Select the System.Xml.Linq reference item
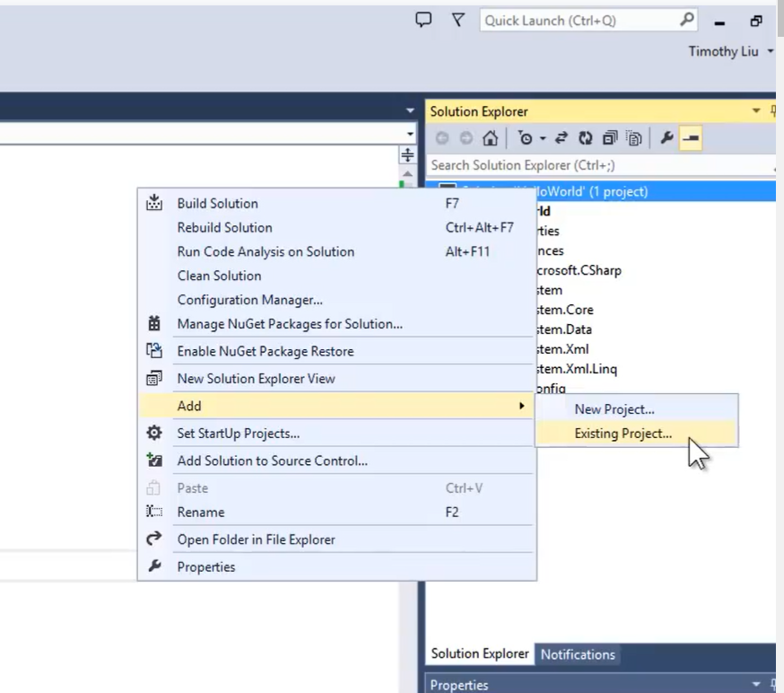 click(576, 369)
